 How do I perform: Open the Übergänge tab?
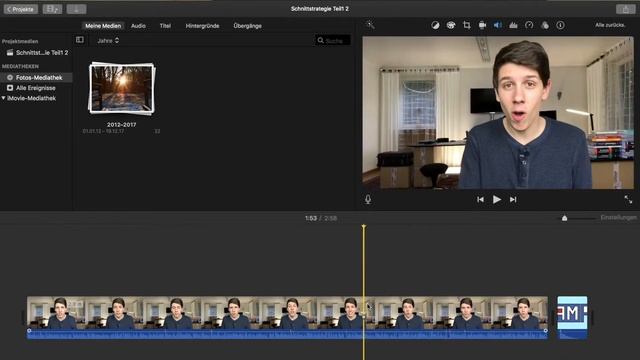247,26
